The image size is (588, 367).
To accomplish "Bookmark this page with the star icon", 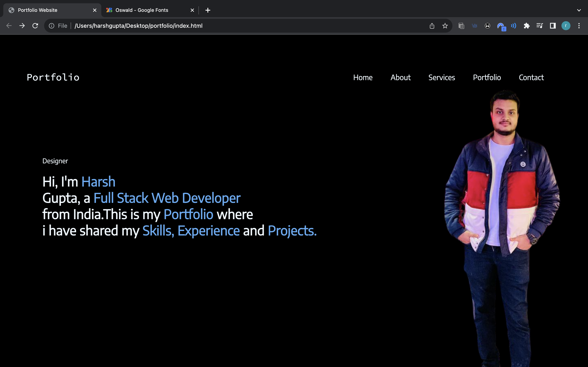I will pyautogui.click(x=445, y=26).
